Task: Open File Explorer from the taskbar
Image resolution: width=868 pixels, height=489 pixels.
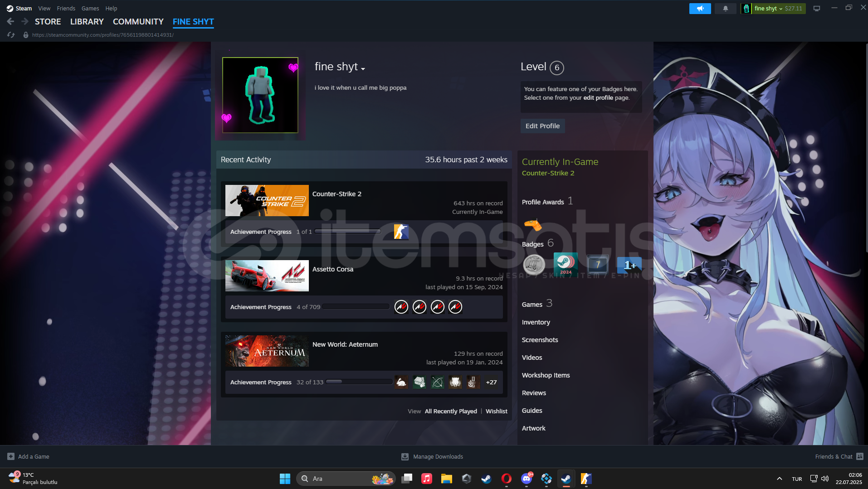Action: pos(446,479)
